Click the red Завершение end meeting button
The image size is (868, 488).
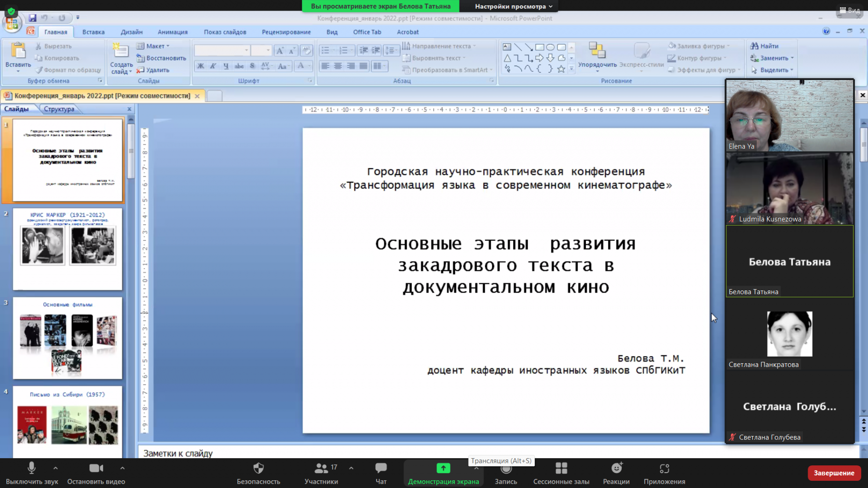point(834,473)
